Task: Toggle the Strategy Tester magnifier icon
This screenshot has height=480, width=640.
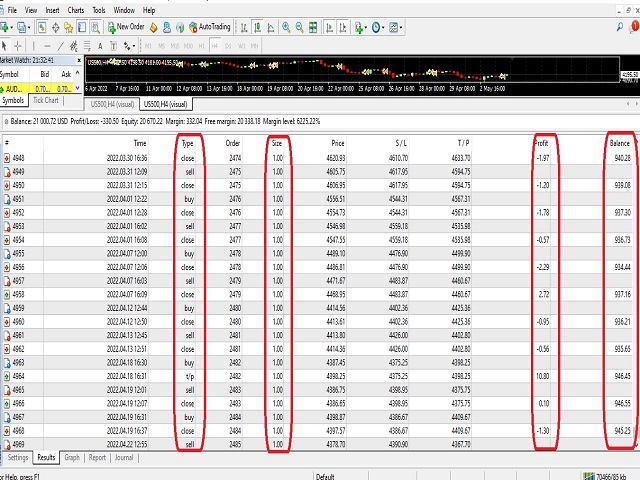Action: point(96,27)
